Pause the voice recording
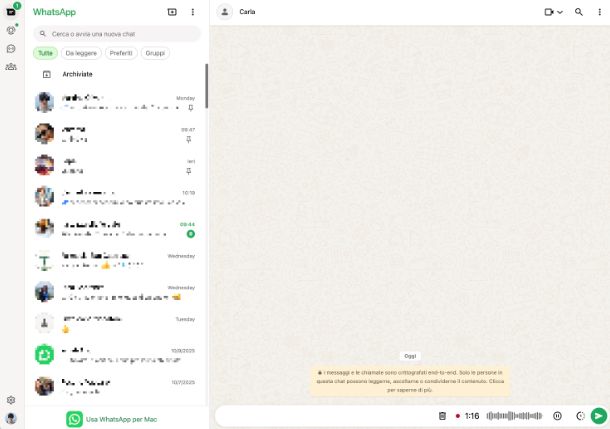Viewport: 610px width, 429px height. point(557,416)
